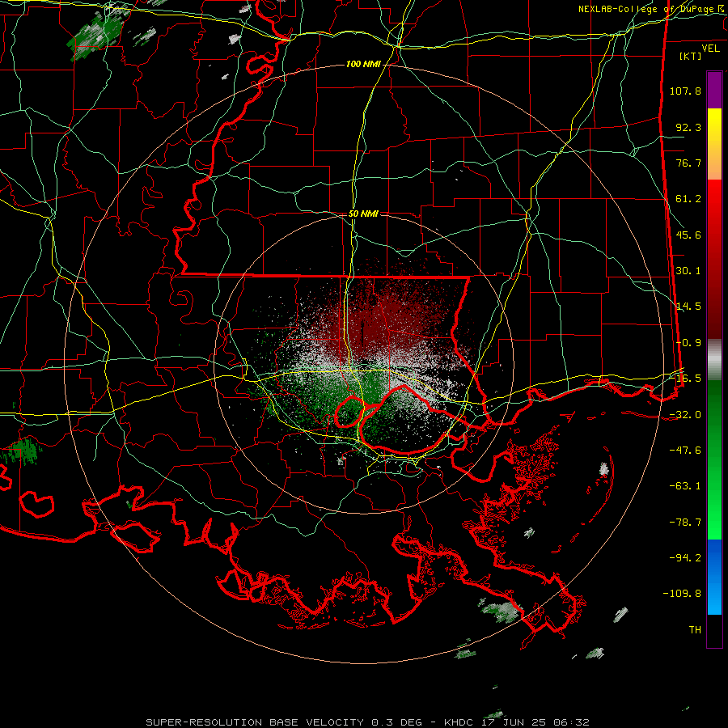Select the -78.7 velocity scale value
Viewport: 728px width, 728px height.
[685, 523]
